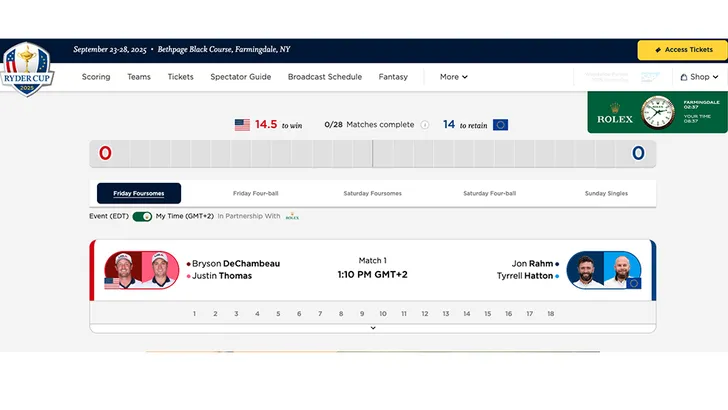Click the Ryder Cup logo

click(27, 69)
